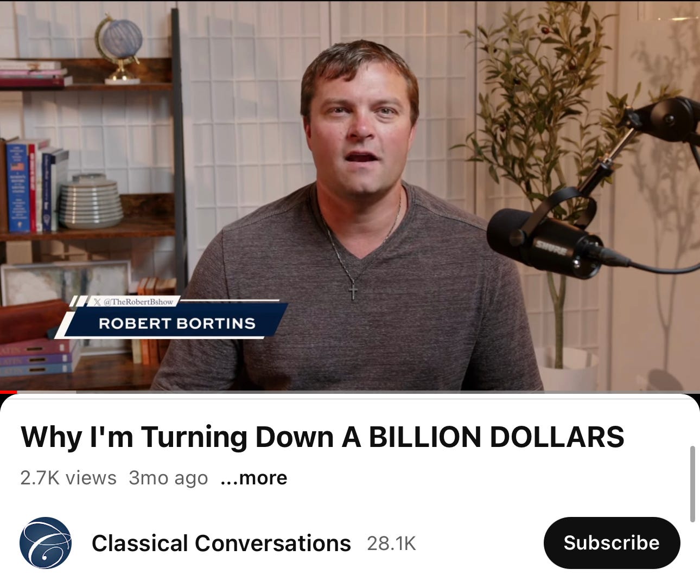
Task: Click the ROBERT BORTINS name banner
Action: click(x=177, y=323)
